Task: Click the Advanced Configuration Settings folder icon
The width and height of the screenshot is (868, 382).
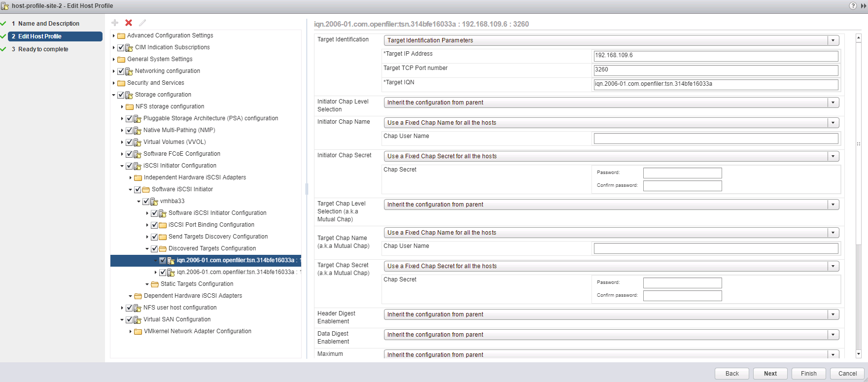Action: pos(121,35)
